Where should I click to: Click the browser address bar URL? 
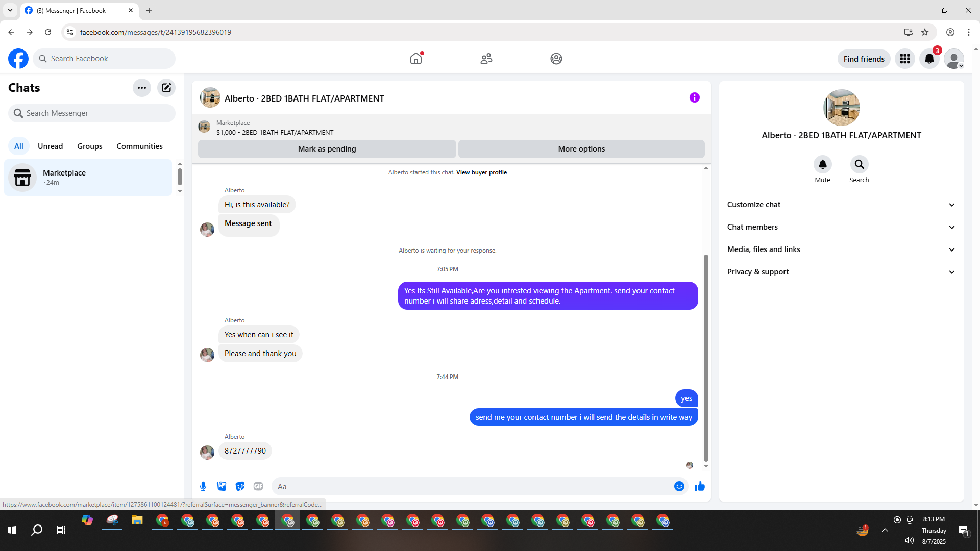(x=156, y=32)
